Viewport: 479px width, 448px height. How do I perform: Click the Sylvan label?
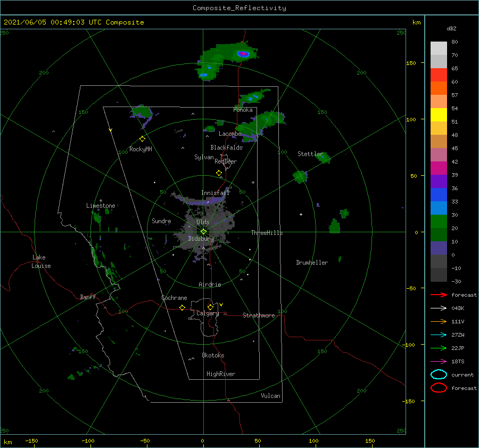pos(204,157)
